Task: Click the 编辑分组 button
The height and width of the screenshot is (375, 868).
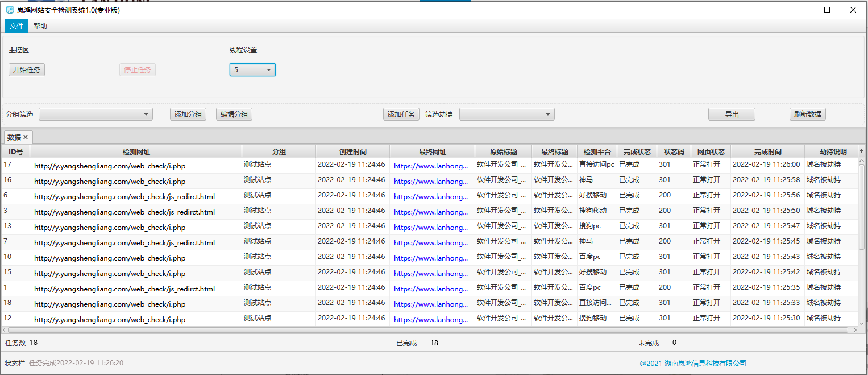Action: (x=234, y=114)
